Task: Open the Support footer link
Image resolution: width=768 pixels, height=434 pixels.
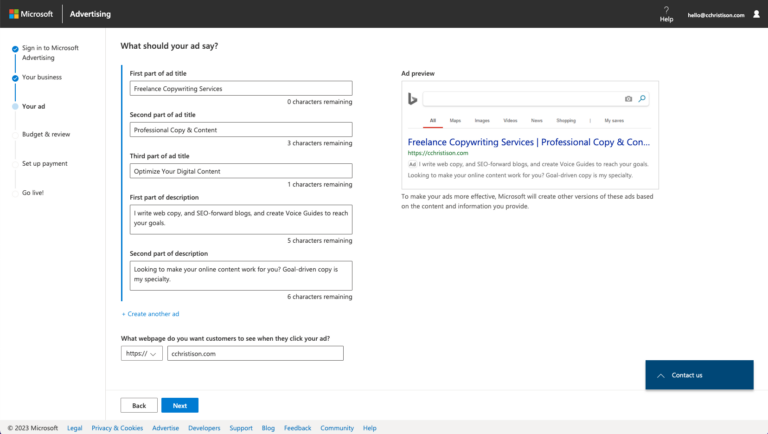Action: pyautogui.click(x=241, y=428)
